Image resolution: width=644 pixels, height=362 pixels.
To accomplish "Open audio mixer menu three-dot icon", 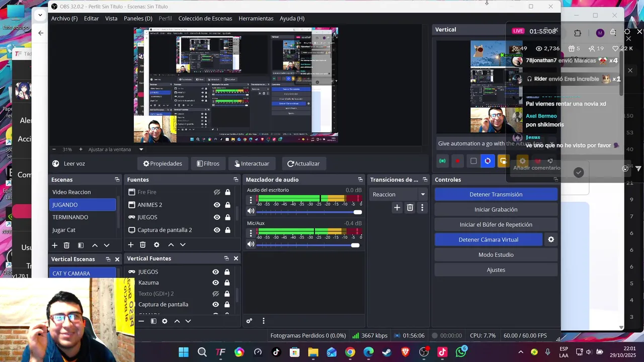I will [x=263, y=321].
